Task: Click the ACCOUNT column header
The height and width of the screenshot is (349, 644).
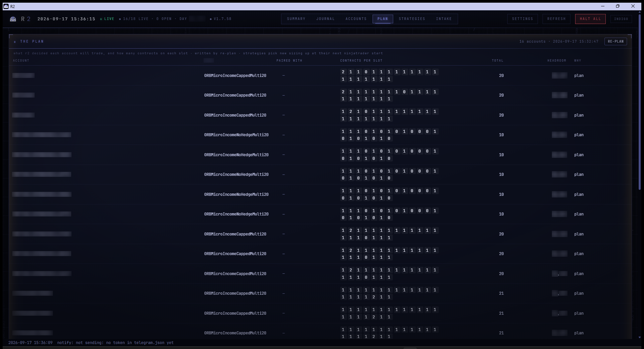Action: tap(21, 61)
